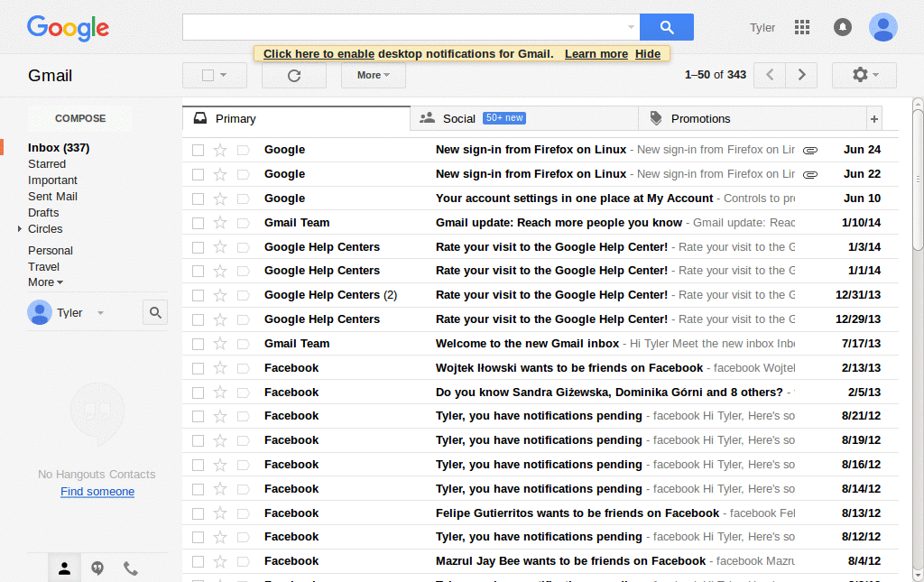Screen dimensions: 924x582
Task: Star the Gmail Team 1/10/14 email
Action: (x=220, y=223)
